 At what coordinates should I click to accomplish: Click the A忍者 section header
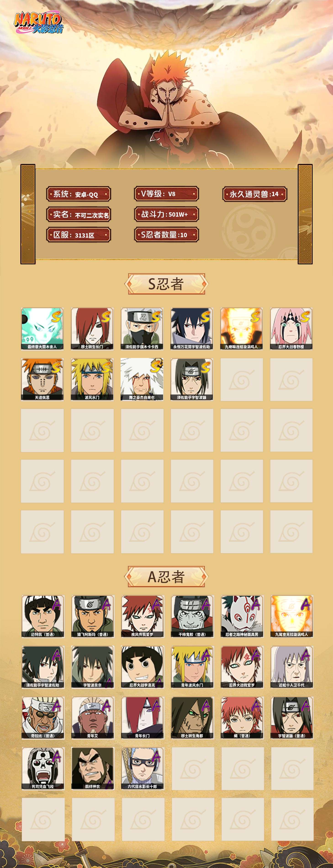pyautogui.click(x=166, y=576)
